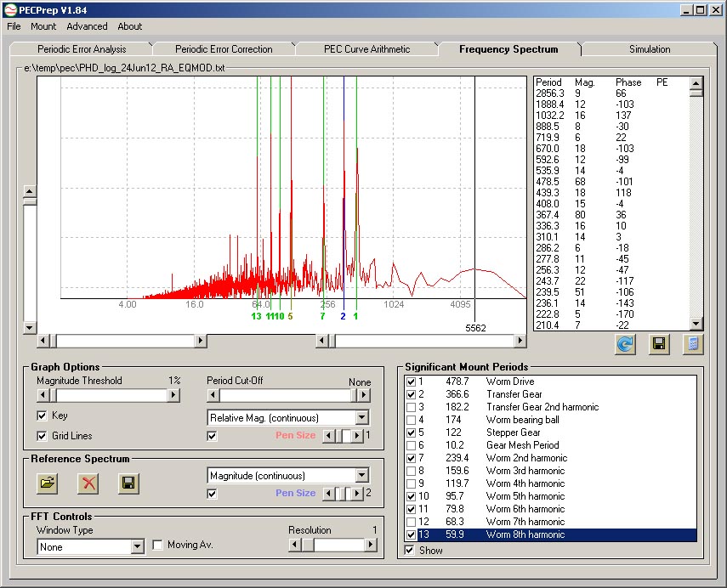
Task: Click the Period column header
Action: point(548,82)
